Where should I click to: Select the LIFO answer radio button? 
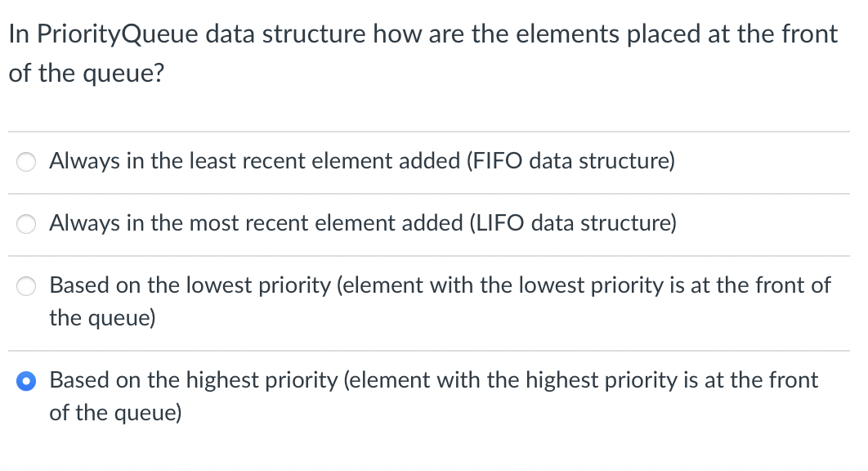click(26, 224)
